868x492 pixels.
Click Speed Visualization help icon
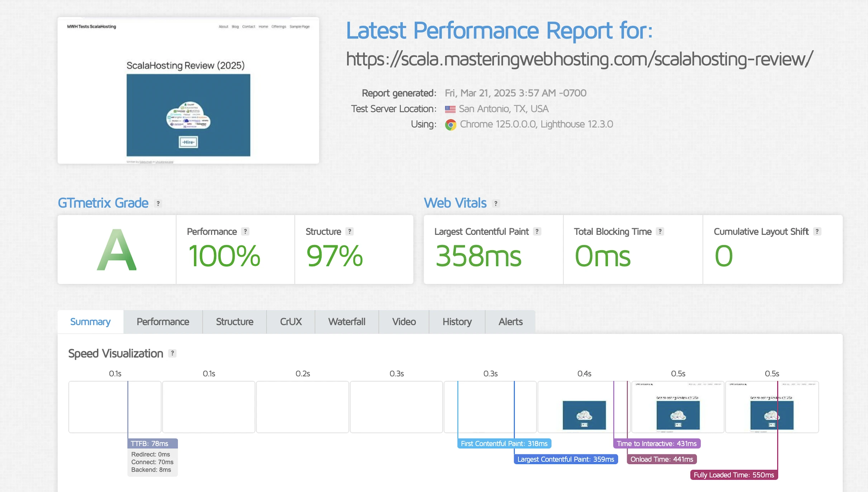pos(172,353)
